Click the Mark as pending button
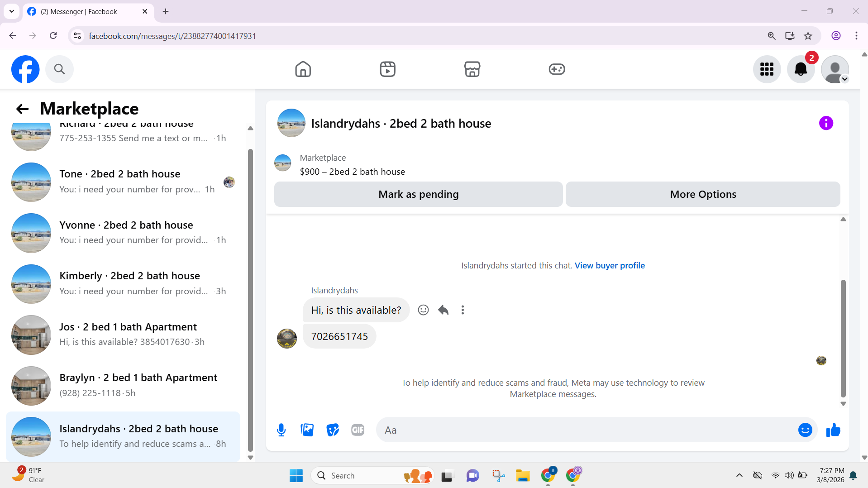This screenshot has width=868, height=488. coord(418,194)
